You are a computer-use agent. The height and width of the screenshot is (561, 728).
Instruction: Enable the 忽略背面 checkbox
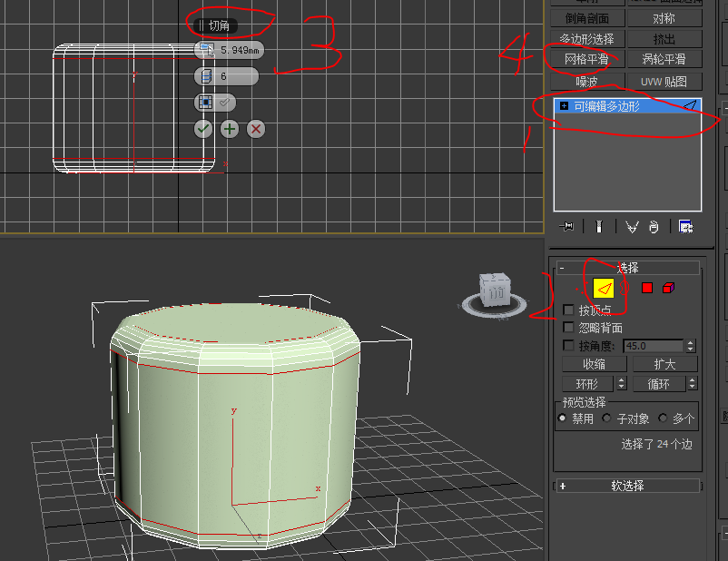point(568,328)
